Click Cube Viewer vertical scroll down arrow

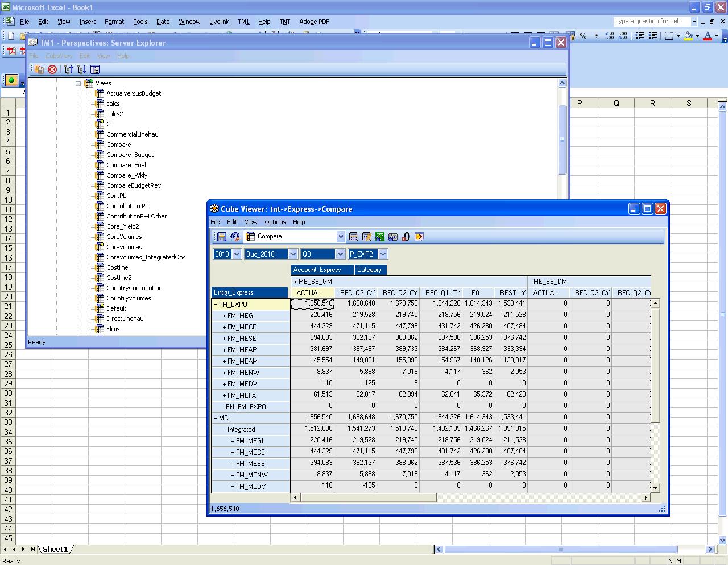tap(655, 488)
